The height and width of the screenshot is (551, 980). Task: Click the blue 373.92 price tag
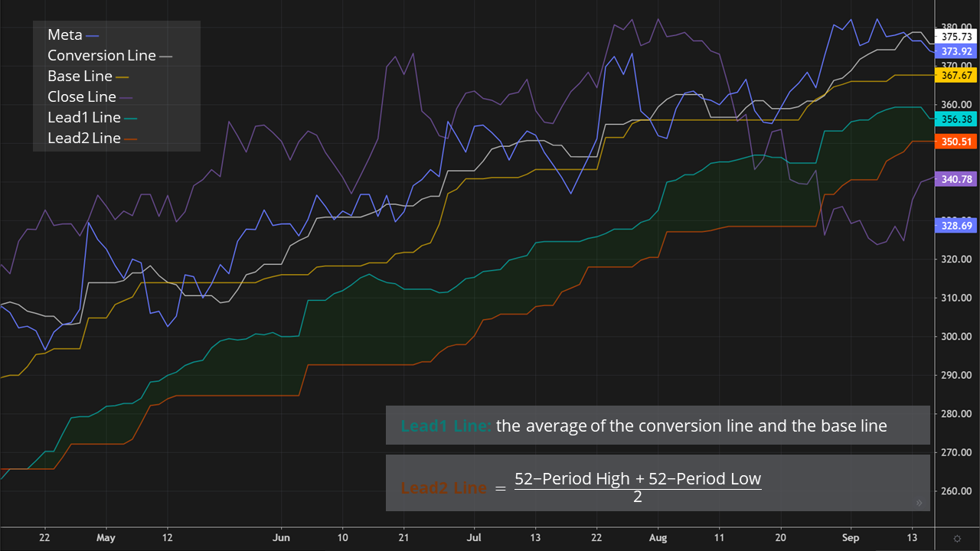click(x=957, y=51)
